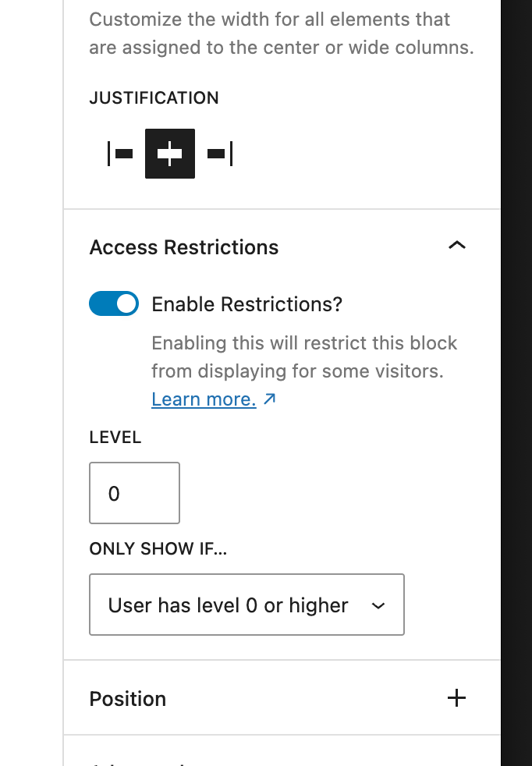Expand the Position panel plus icon

456,698
